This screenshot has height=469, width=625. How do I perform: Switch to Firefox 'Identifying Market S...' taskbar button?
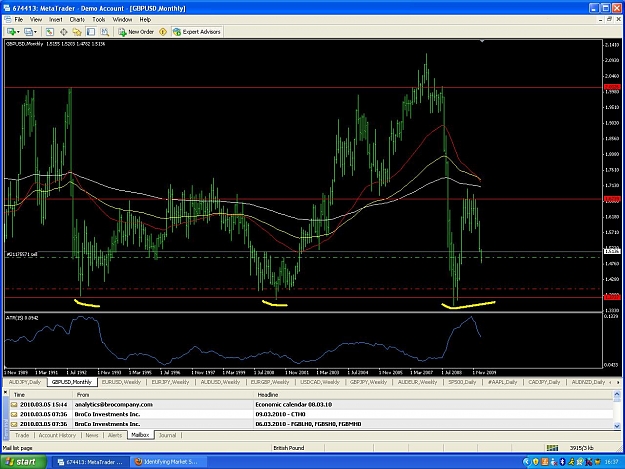[169, 462]
